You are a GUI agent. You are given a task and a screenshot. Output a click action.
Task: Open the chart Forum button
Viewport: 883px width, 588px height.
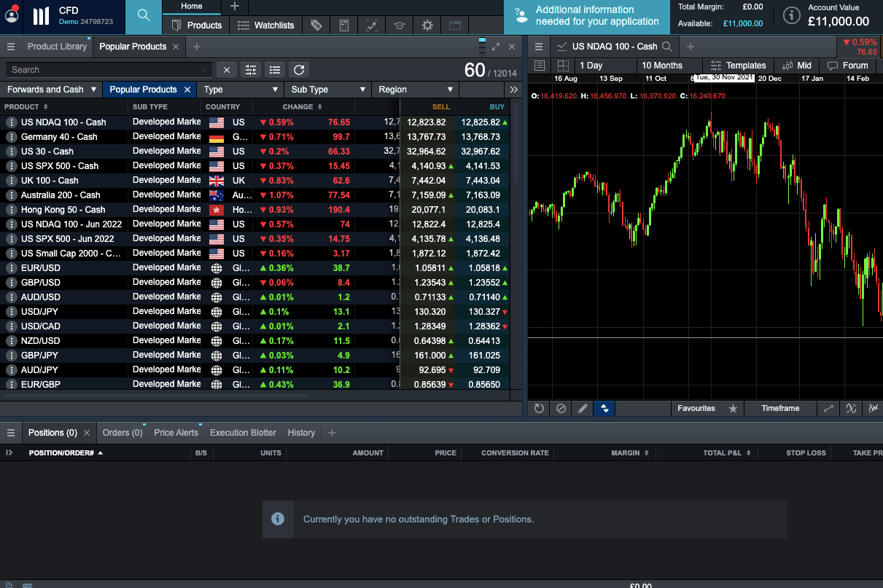point(847,65)
